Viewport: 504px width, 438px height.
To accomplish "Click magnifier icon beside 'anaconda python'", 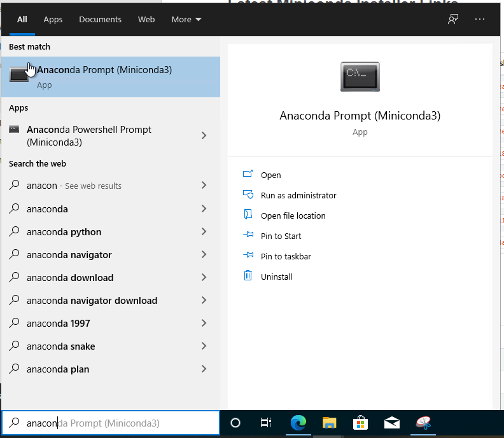I will point(14,231).
